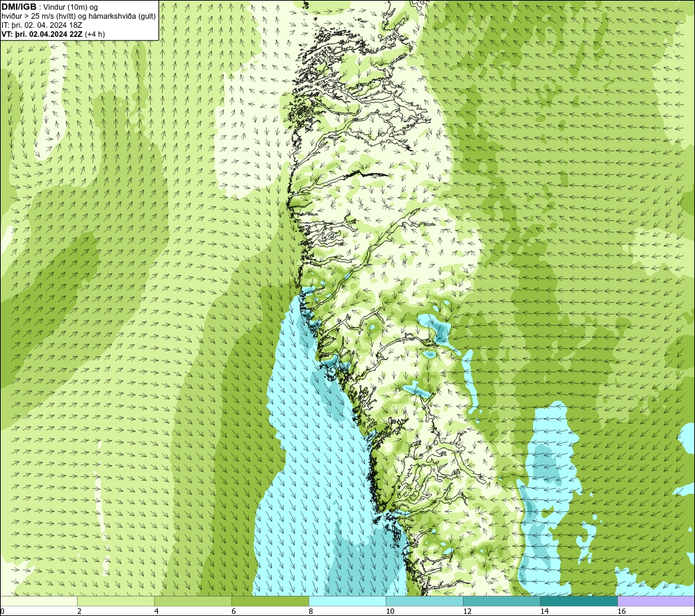Image resolution: width=695 pixels, height=616 pixels.
Task: Click the darker green 6–8 legend swatch
Action: click(270, 601)
